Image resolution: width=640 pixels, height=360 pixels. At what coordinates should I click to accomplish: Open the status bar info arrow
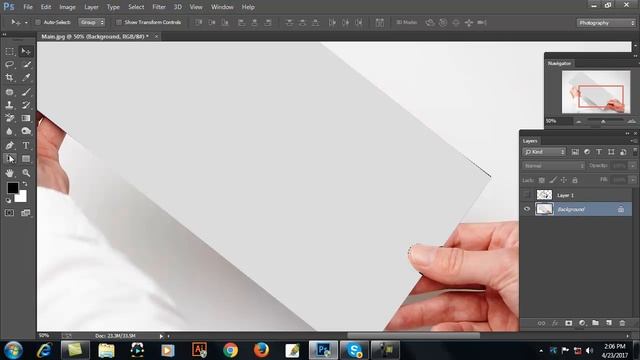pyautogui.click(x=161, y=336)
